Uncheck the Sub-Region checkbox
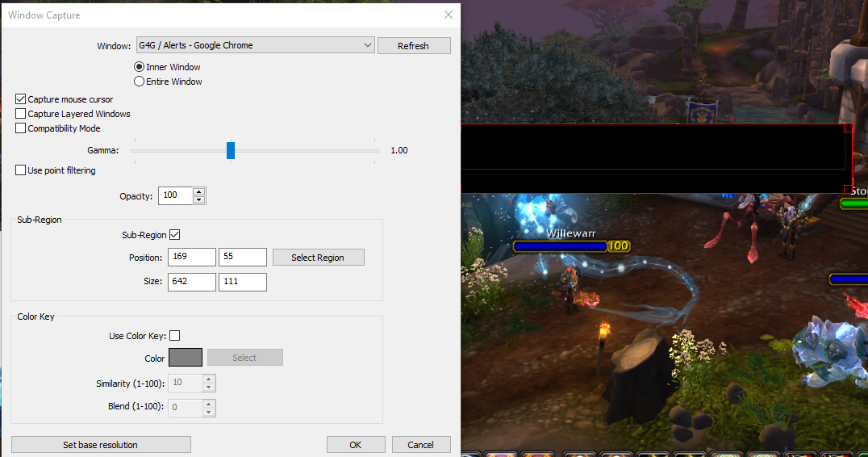The image size is (868, 457). coord(174,234)
